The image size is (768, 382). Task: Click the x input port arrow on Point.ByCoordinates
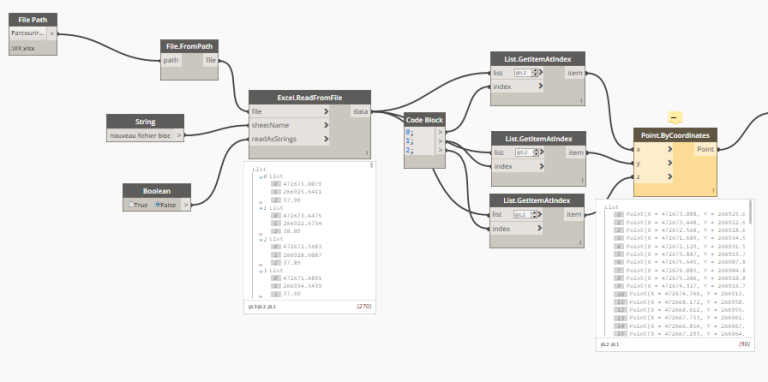(670, 149)
